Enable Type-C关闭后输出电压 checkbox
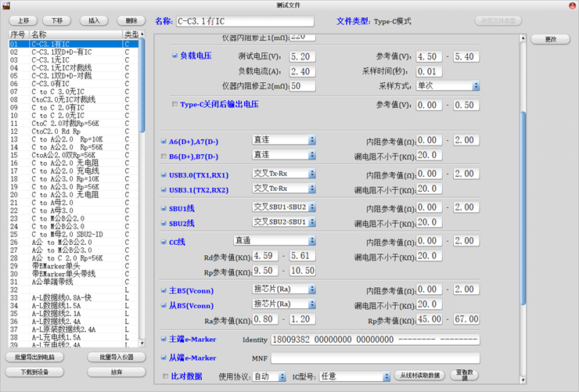Screen dimensions: 579x392 (x=174, y=104)
